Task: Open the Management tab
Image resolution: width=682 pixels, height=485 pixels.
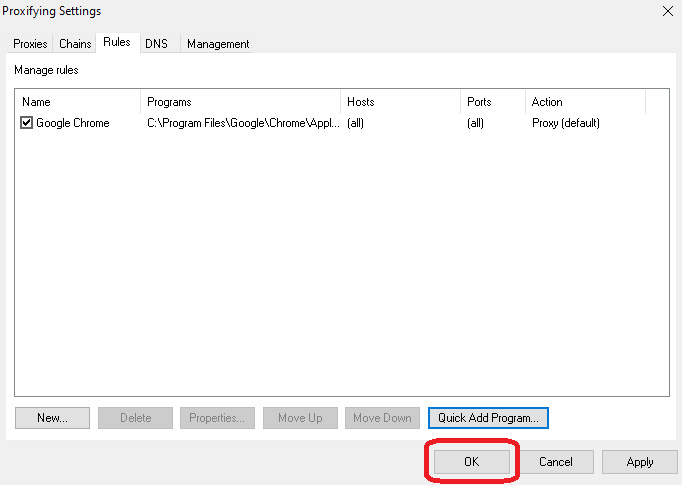Action: click(x=218, y=44)
